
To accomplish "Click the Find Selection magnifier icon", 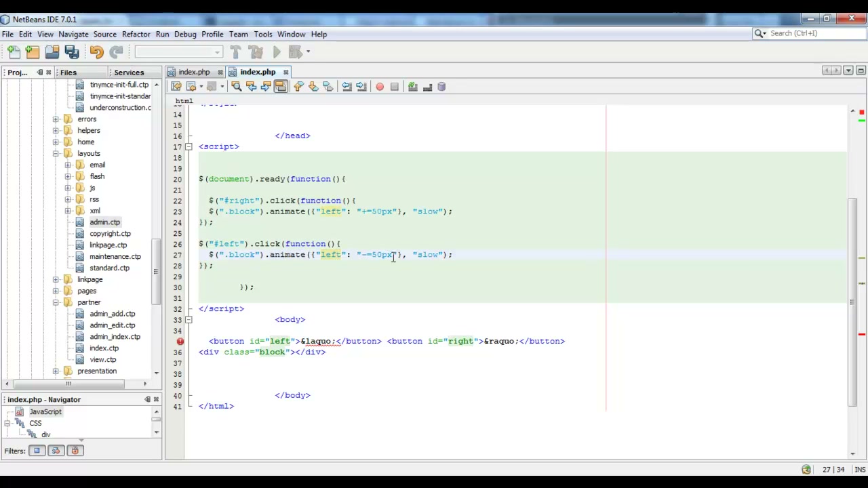I will (x=236, y=87).
